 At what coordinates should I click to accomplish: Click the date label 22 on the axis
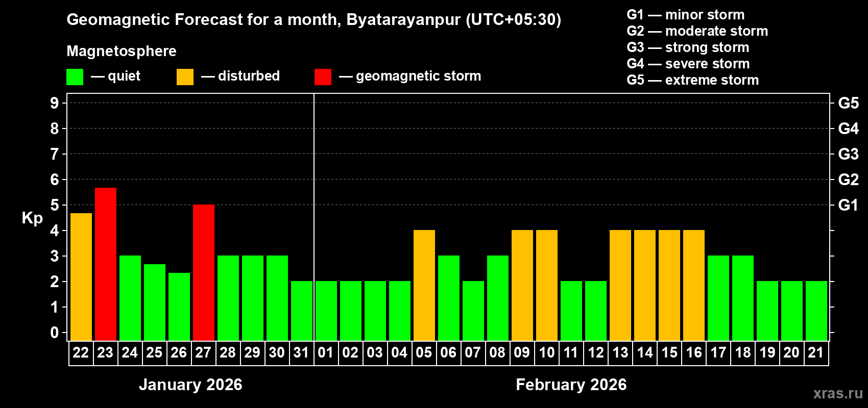(81, 353)
